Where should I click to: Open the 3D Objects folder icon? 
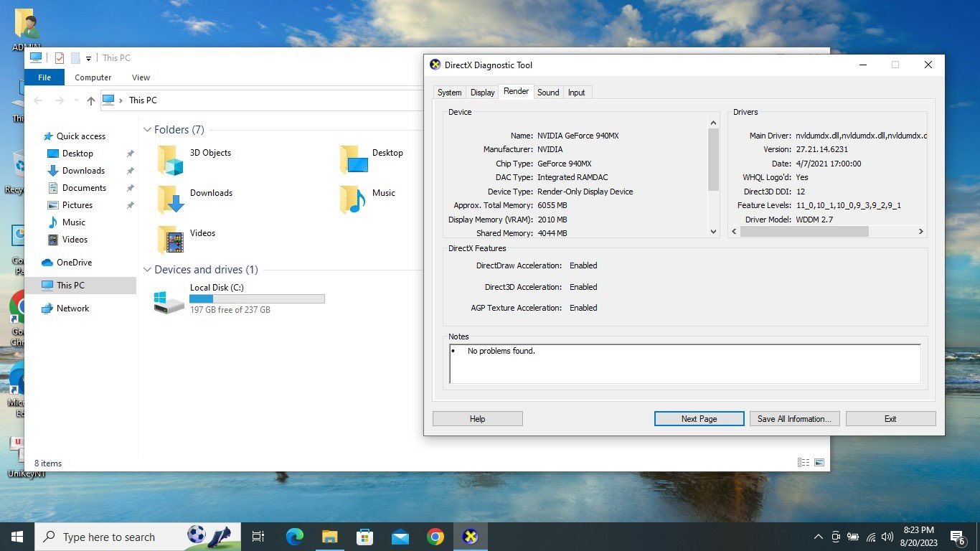coord(171,160)
